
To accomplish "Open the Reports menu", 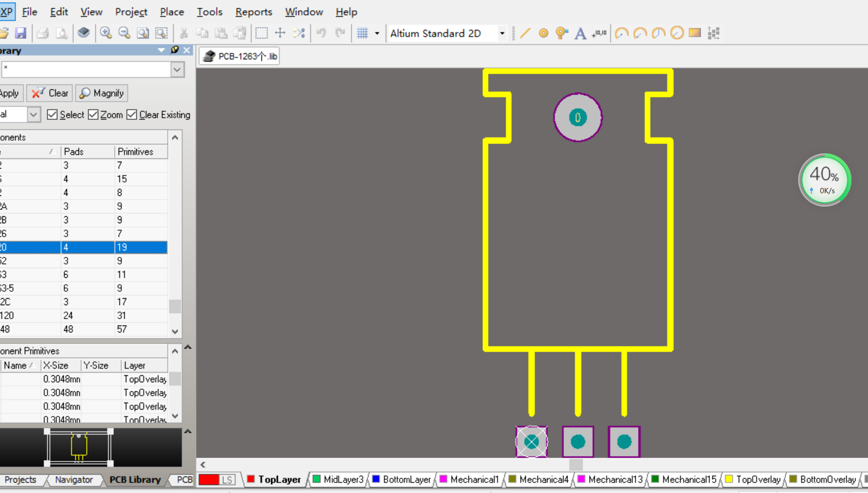I will click(254, 12).
